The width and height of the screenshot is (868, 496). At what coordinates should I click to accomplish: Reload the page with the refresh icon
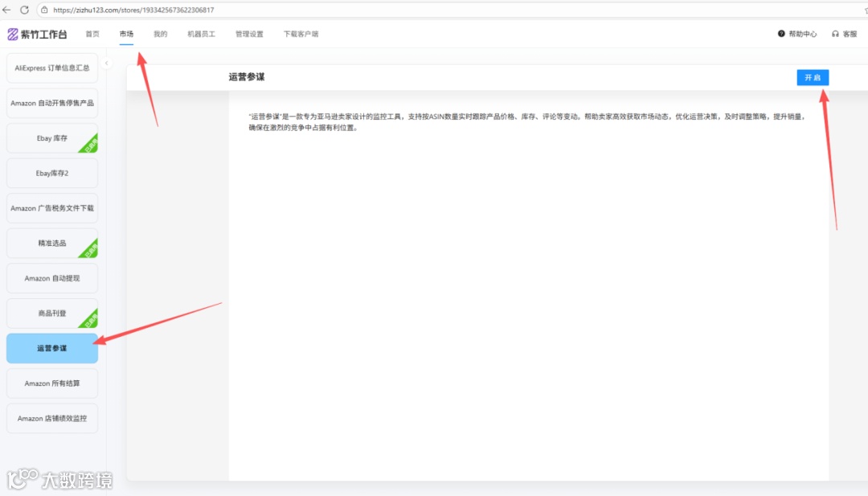click(24, 10)
